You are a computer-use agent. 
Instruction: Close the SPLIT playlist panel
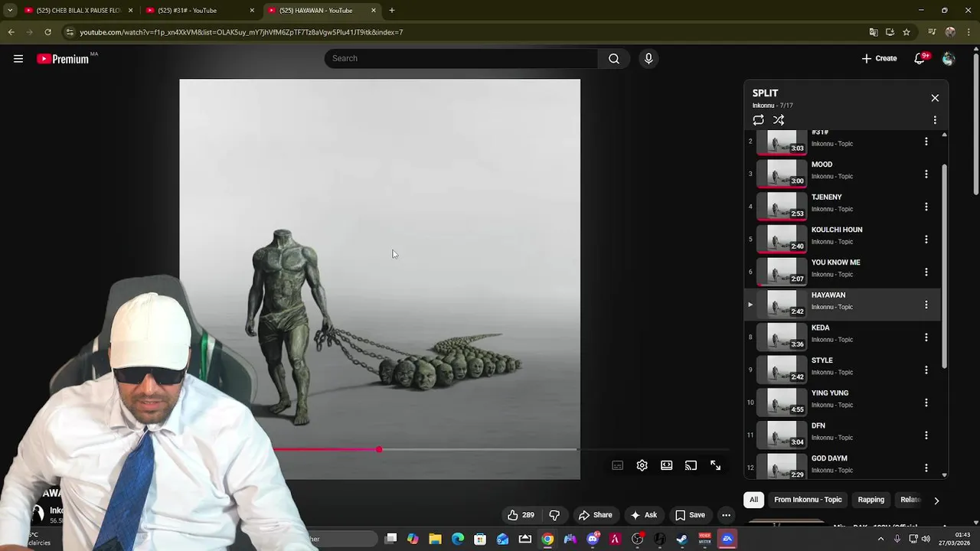[x=935, y=98]
